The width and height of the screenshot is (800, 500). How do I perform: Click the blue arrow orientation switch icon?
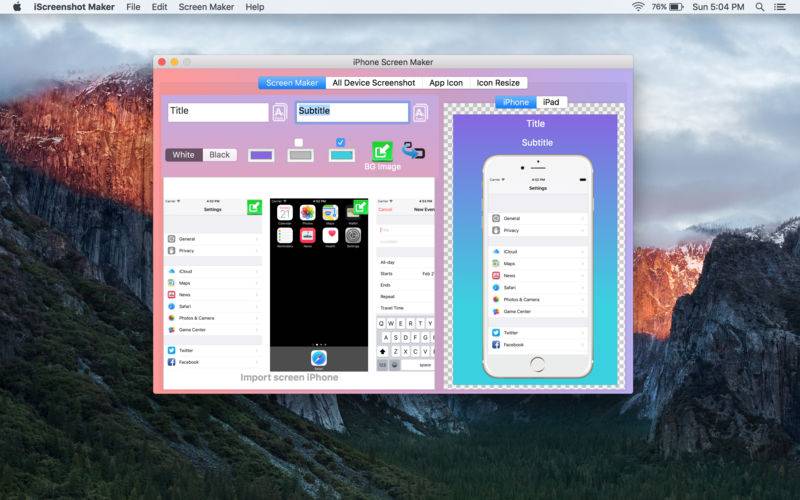coord(413,151)
